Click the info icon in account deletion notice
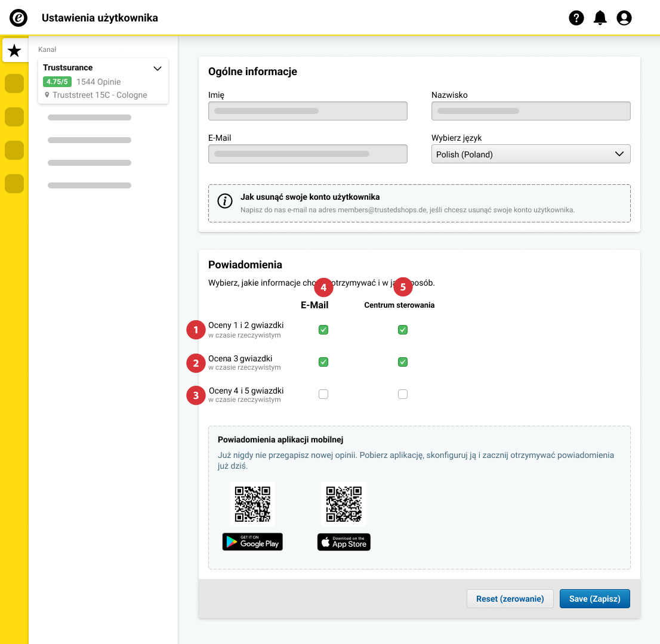Viewport: 660px width, 644px height. tap(225, 201)
